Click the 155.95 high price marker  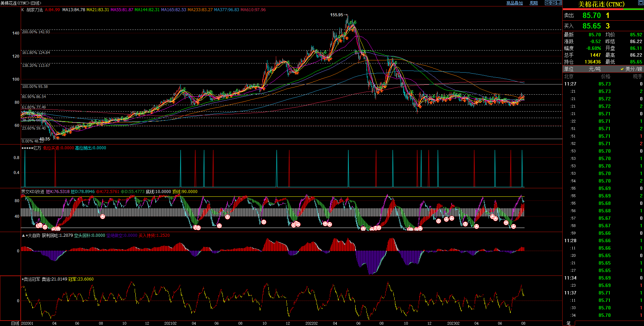pyautogui.click(x=337, y=15)
